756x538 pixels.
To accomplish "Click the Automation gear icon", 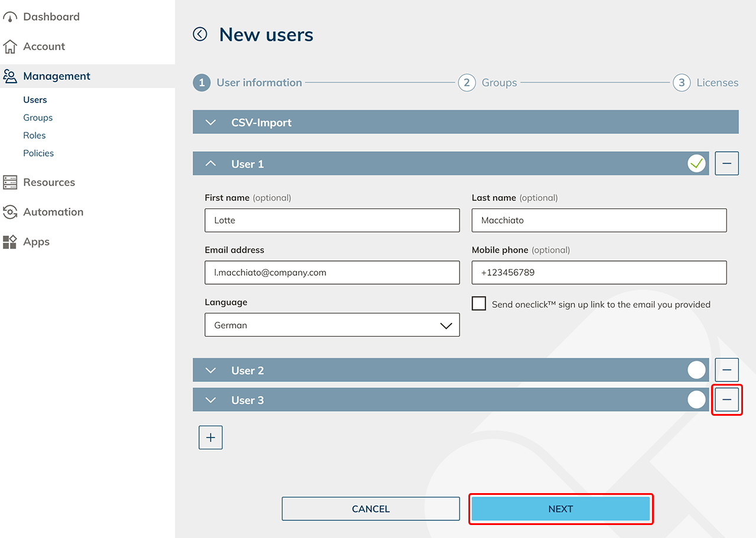I will 10,212.
